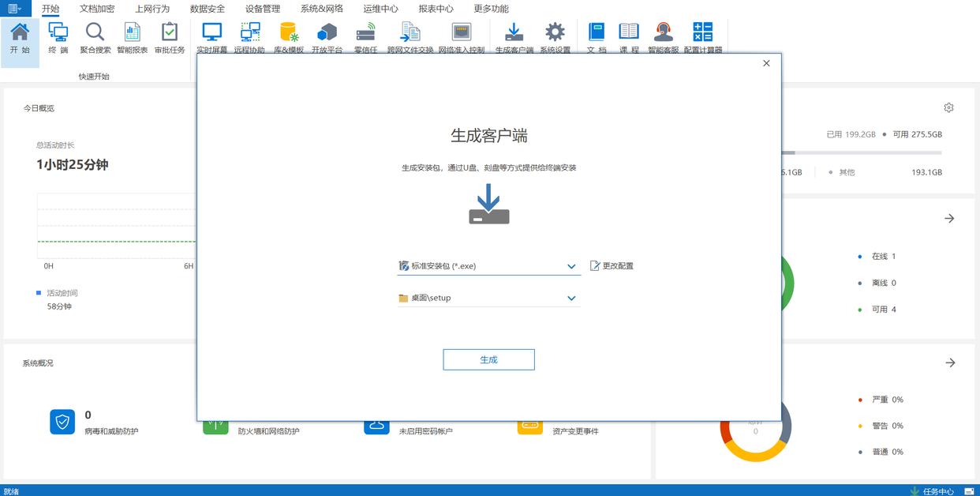
Task: Click the 在线 1 legend entry
Action: coord(877,257)
